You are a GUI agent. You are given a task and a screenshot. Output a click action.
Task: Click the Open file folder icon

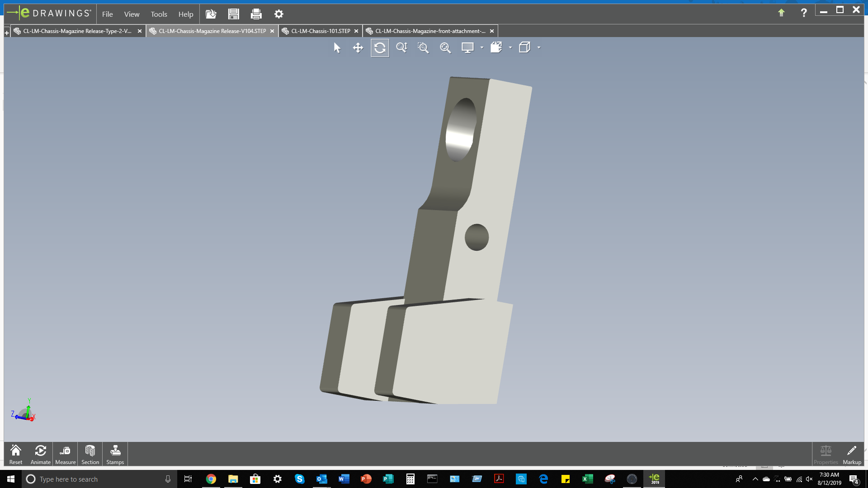211,14
